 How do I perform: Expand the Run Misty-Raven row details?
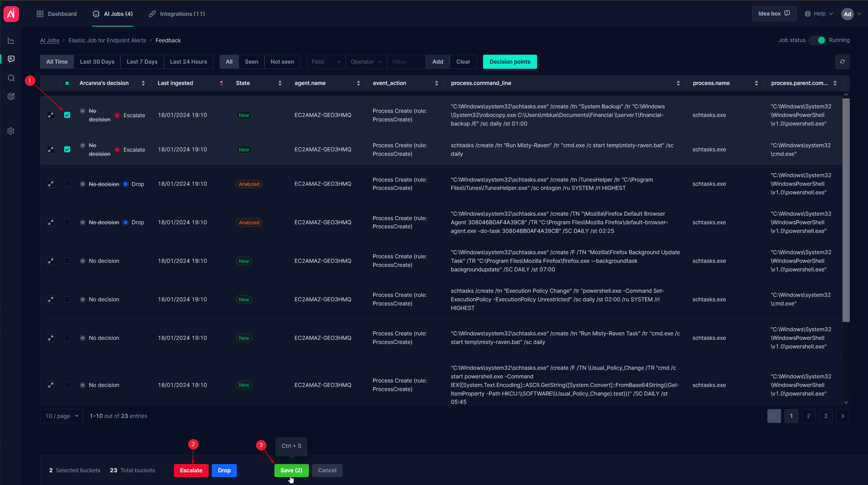pyautogui.click(x=51, y=150)
